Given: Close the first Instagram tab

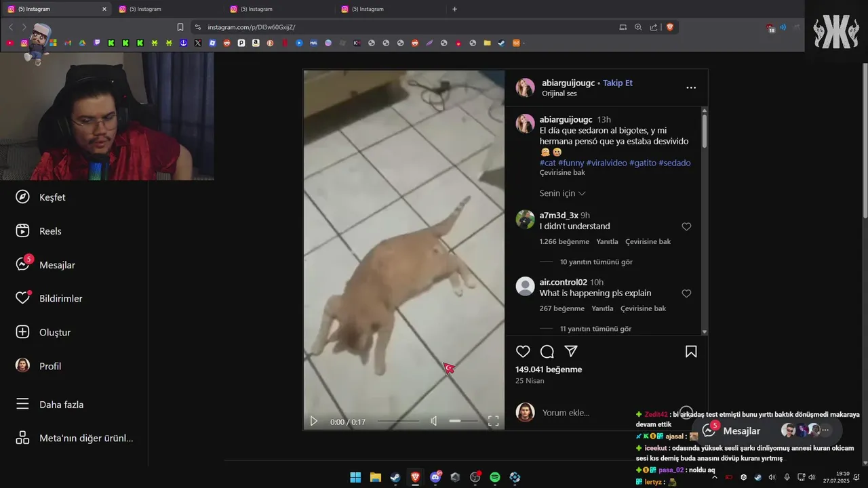Looking at the screenshot, I should (x=104, y=9).
